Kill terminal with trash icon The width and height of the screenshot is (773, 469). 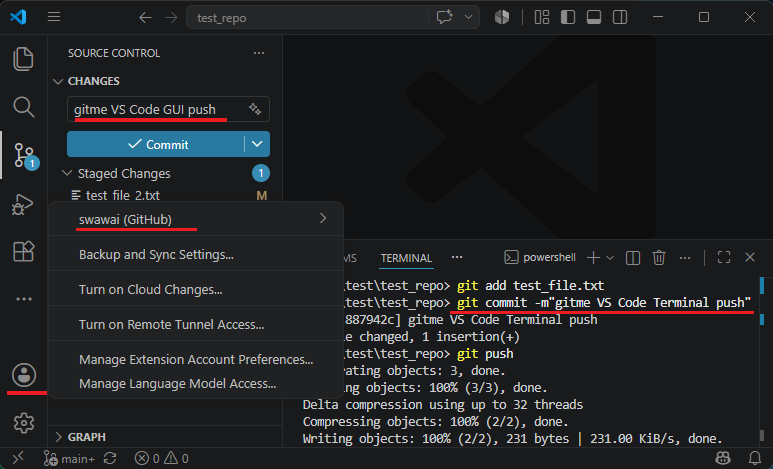pos(659,257)
